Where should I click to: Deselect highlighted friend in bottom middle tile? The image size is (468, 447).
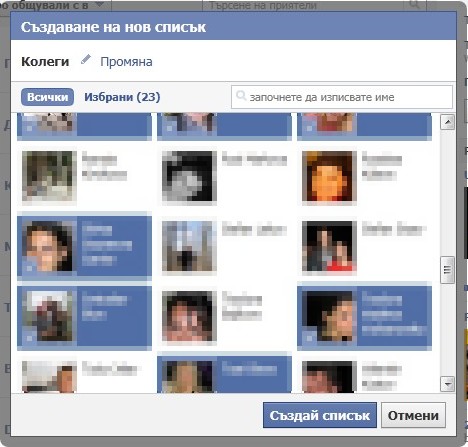(224, 374)
